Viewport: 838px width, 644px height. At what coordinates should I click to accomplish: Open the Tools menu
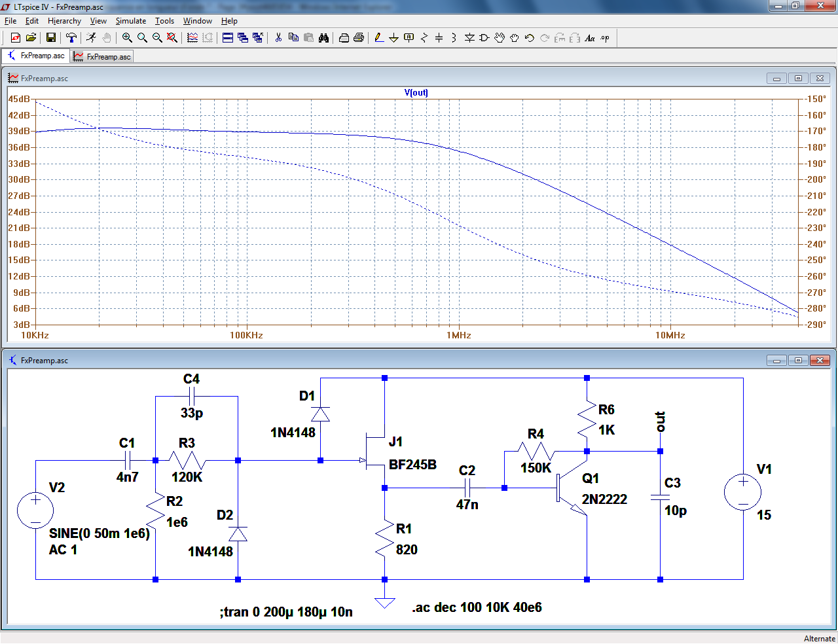point(164,21)
